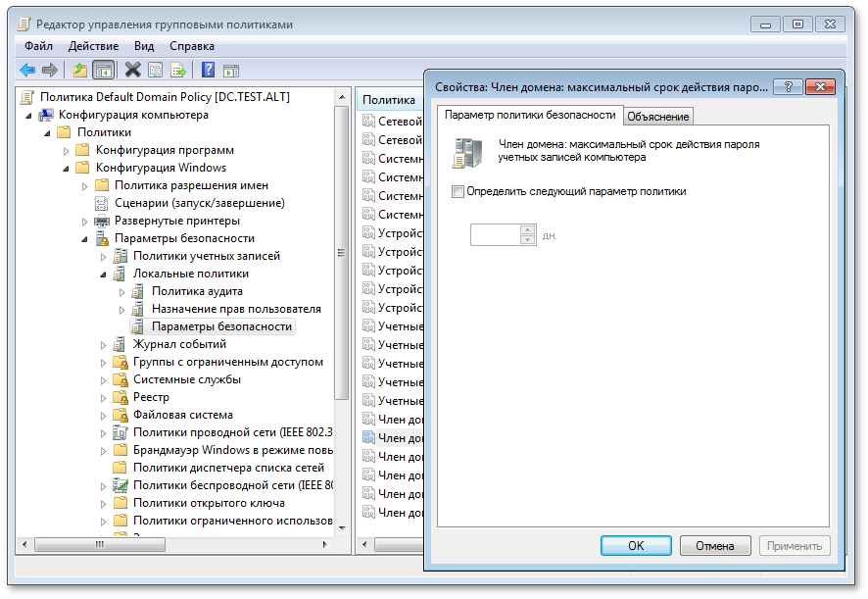Screen dimensions: 868x599
Task: Select Системные службы in the tree
Action: [186, 379]
